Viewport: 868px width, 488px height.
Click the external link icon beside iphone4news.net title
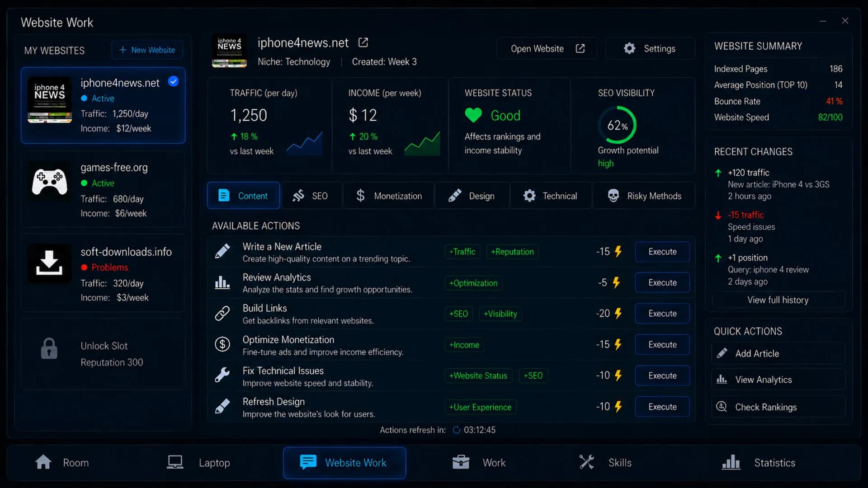(x=363, y=42)
